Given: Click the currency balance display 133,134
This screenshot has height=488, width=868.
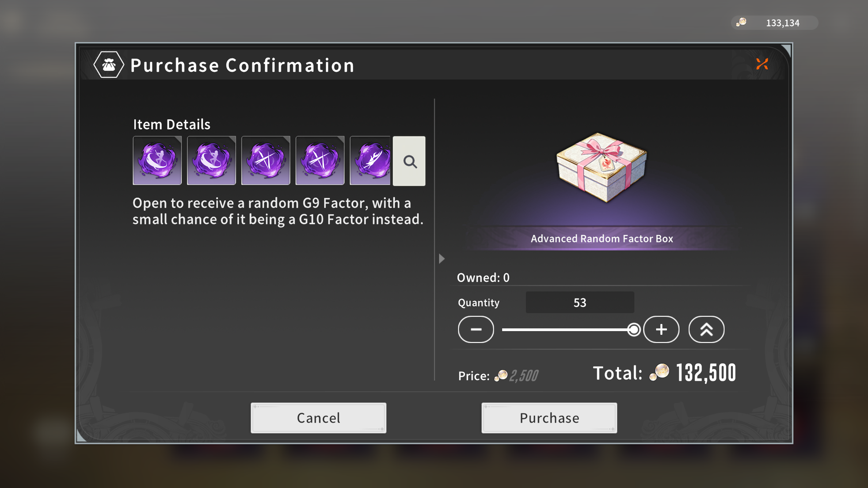Looking at the screenshot, I should click(x=775, y=23).
